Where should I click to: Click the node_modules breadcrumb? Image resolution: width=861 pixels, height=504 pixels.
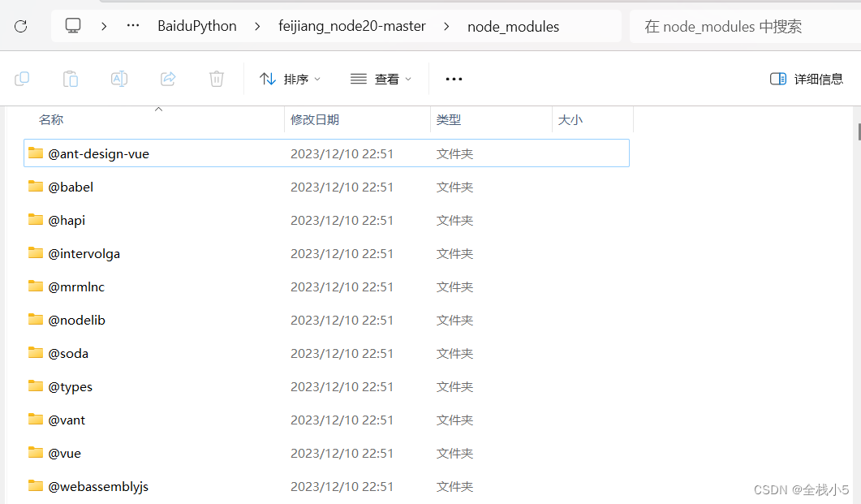(x=514, y=26)
